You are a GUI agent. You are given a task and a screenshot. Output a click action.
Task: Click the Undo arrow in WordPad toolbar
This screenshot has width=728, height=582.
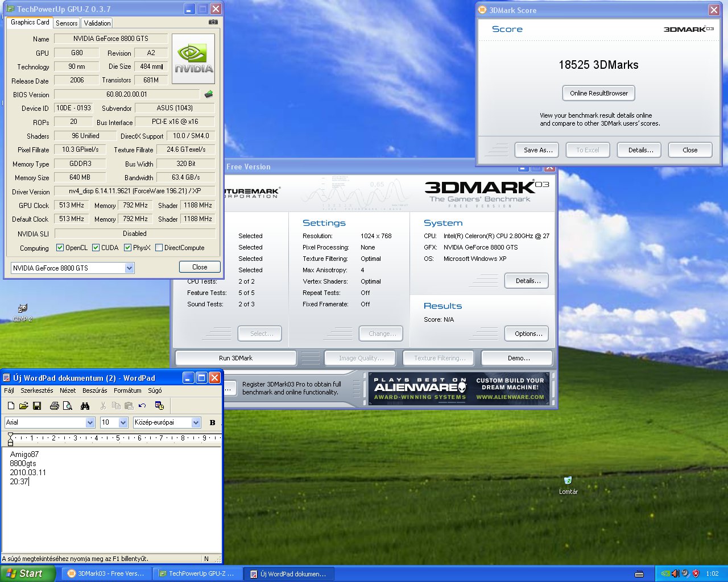pos(142,406)
